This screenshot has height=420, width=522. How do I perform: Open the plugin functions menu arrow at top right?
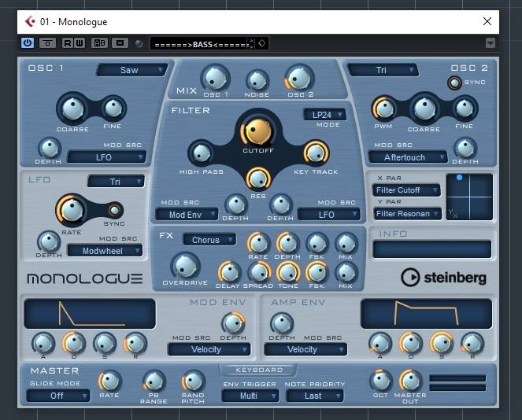(490, 43)
